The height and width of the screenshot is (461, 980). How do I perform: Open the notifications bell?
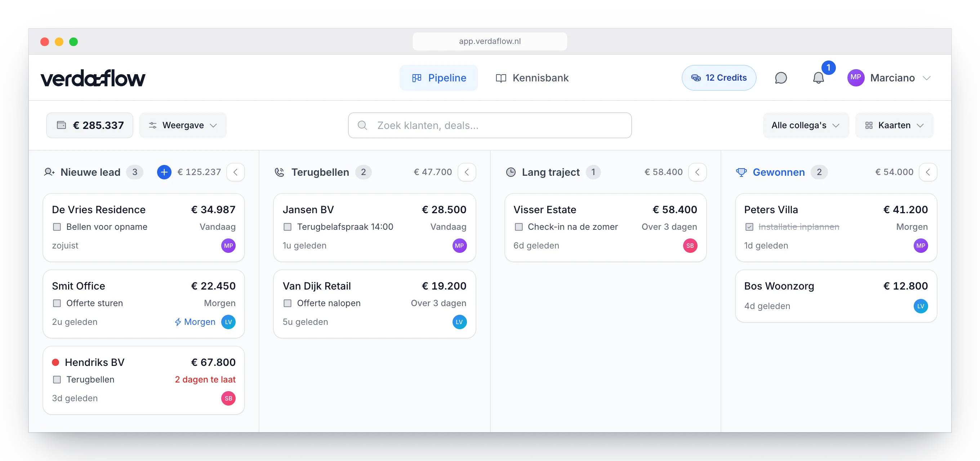point(818,78)
